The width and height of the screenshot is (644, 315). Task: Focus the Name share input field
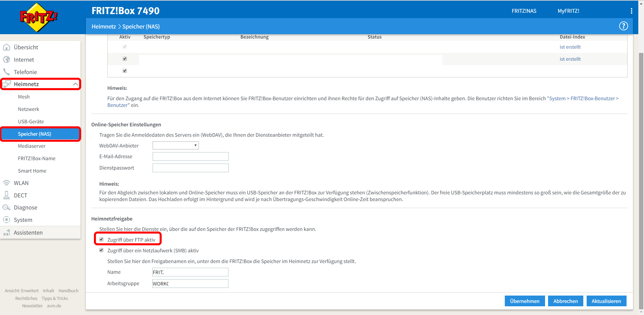(x=190, y=272)
